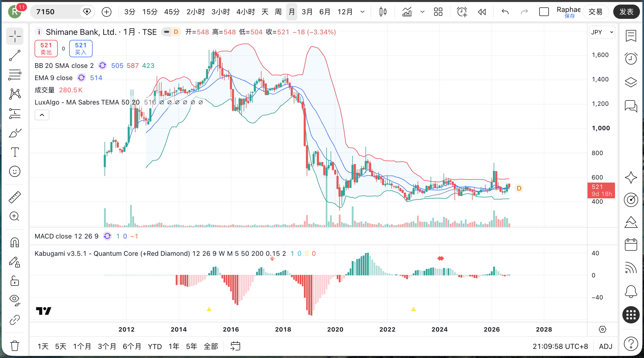Switch to the 4小时 interval
The height and width of the screenshot is (358, 644).
(x=246, y=12)
